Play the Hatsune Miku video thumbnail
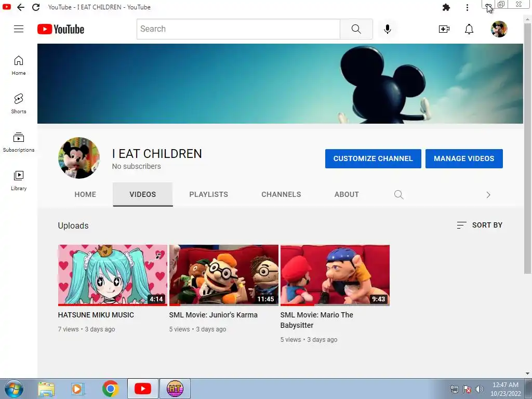 pos(113,275)
